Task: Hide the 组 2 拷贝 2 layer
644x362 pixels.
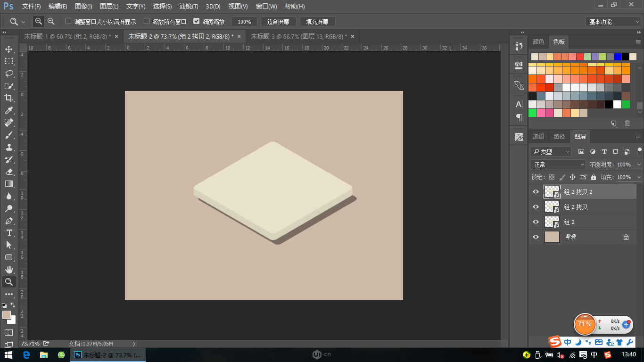Action: [x=535, y=191]
